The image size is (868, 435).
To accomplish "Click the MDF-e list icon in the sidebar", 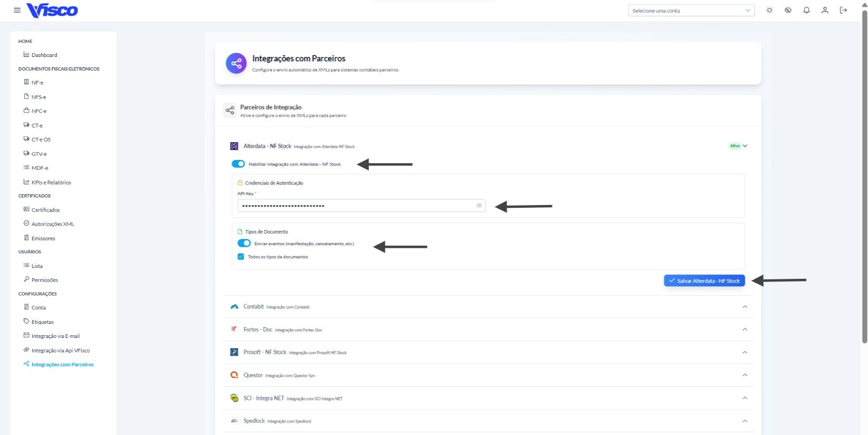I will click(26, 167).
